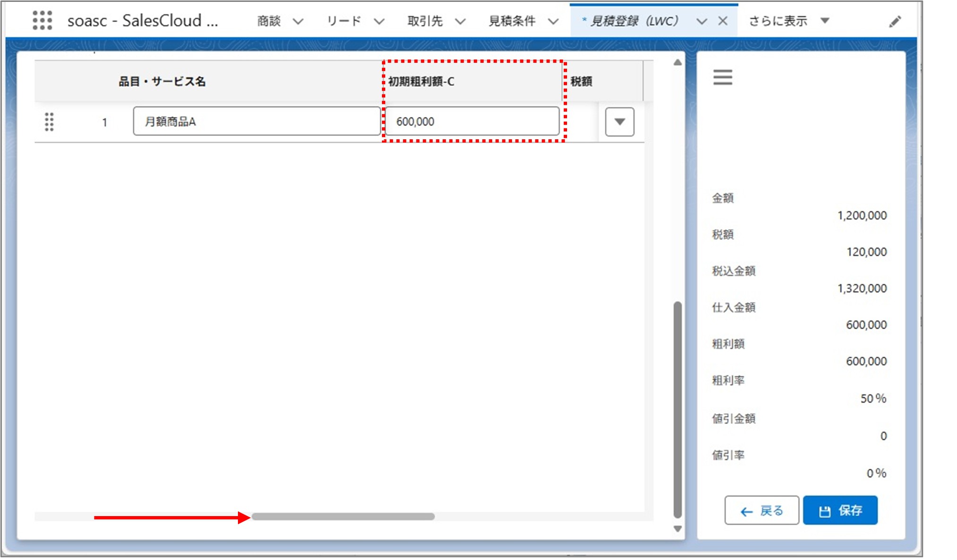Screen dimensions: 957x560
Task: Open the 商談 tab dropdown chevron
Action: point(298,21)
